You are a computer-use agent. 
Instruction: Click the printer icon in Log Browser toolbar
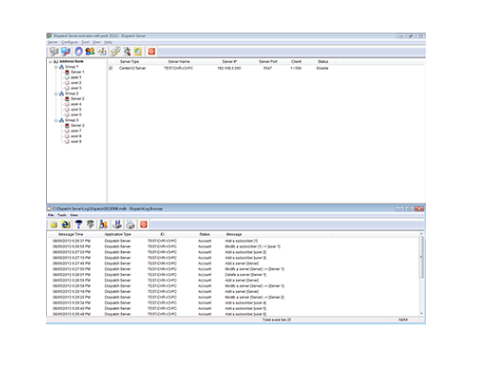click(x=130, y=225)
